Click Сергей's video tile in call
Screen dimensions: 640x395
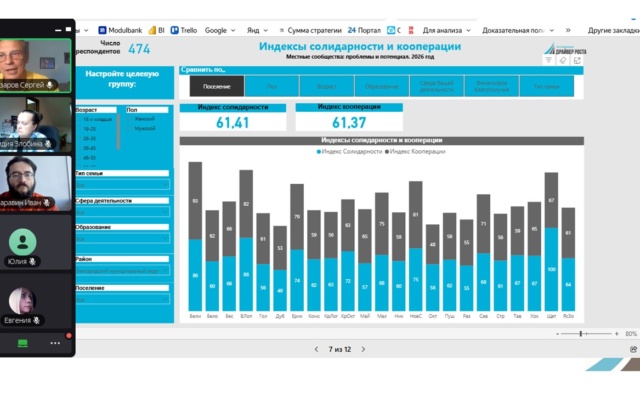36,66
